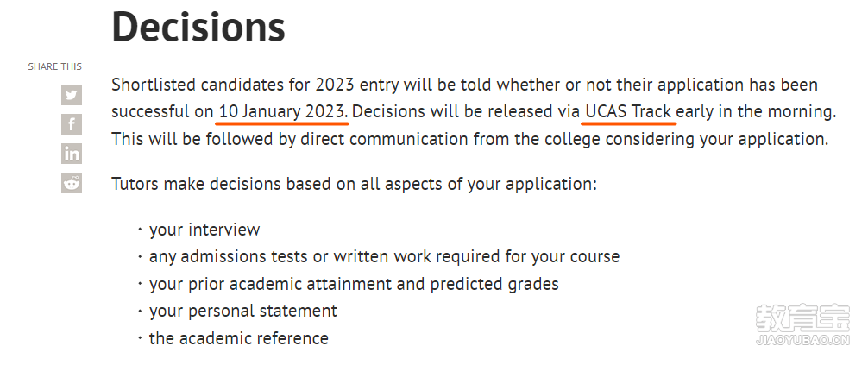Share the article via Reddit icon
The image size is (868, 365).
(72, 183)
